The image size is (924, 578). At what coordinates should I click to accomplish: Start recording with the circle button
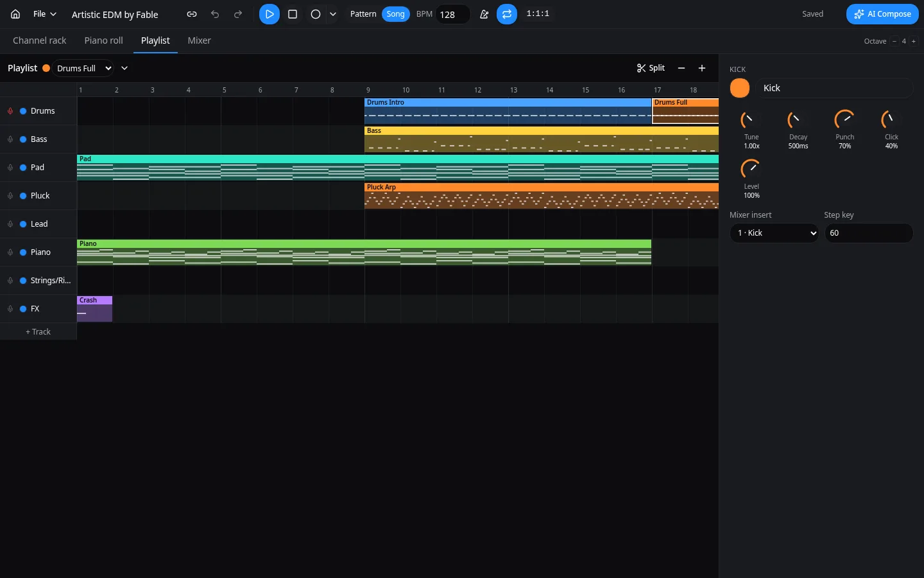316,14
